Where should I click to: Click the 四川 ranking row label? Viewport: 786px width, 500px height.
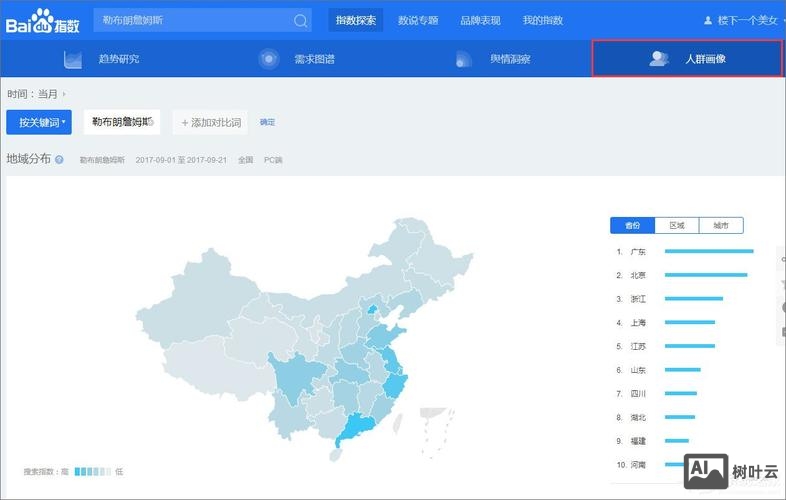(x=638, y=394)
